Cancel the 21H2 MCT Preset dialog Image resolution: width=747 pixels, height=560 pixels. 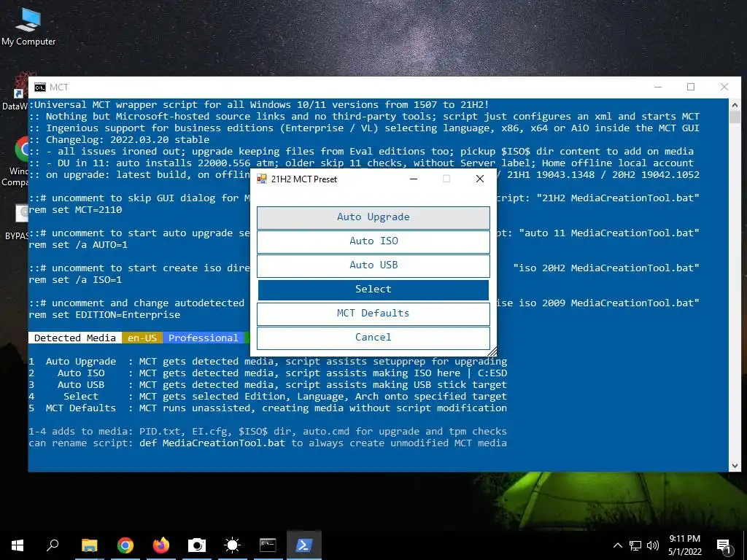point(373,338)
